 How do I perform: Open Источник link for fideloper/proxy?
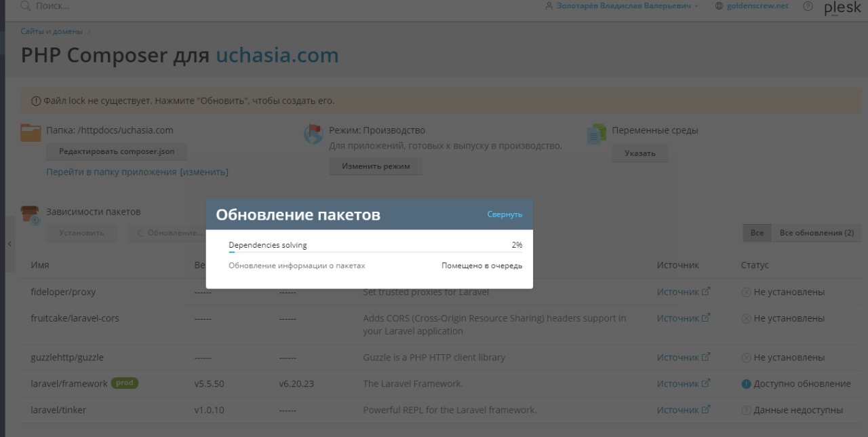coord(683,292)
